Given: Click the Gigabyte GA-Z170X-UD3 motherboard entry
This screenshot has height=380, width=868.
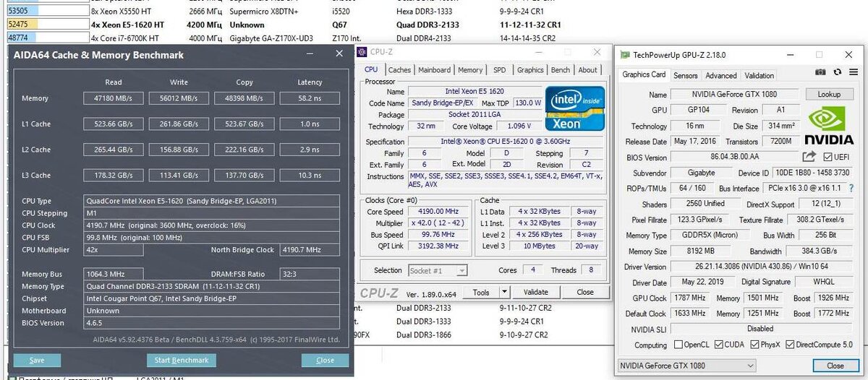Looking at the screenshot, I should 271,37.
